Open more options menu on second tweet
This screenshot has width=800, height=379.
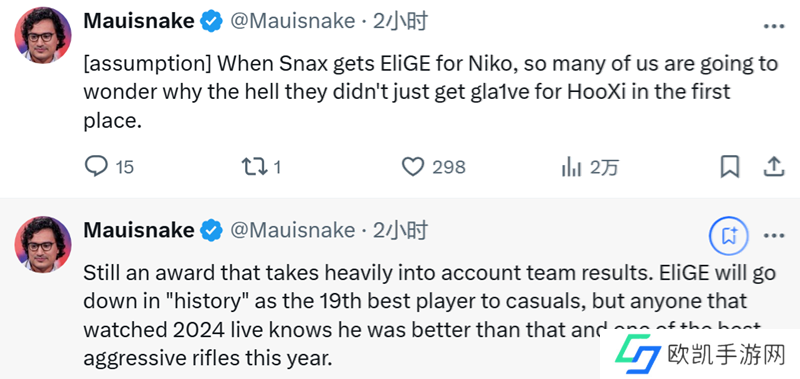[773, 236]
